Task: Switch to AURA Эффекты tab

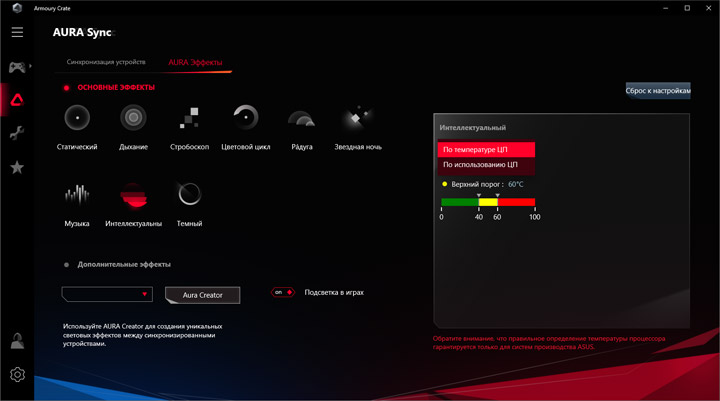Action: pos(195,62)
